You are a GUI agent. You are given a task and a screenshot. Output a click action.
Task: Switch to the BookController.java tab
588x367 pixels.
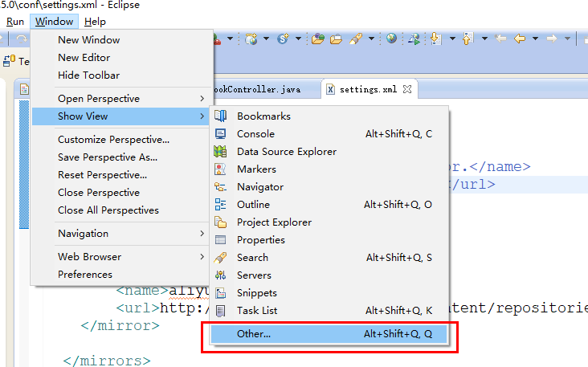pyautogui.click(x=257, y=90)
